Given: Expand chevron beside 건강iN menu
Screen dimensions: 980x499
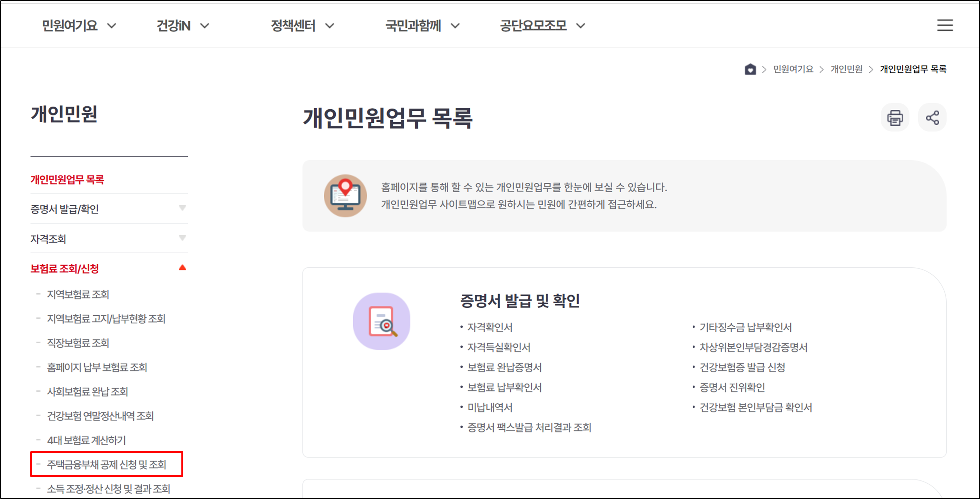Looking at the screenshot, I should pos(205,26).
